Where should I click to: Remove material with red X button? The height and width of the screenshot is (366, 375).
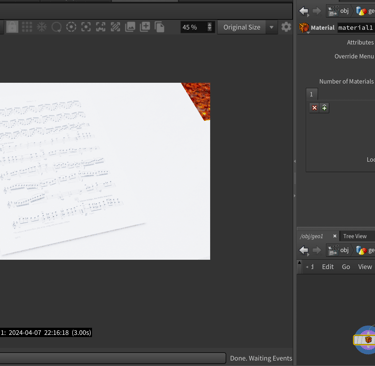click(x=314, y=108)
